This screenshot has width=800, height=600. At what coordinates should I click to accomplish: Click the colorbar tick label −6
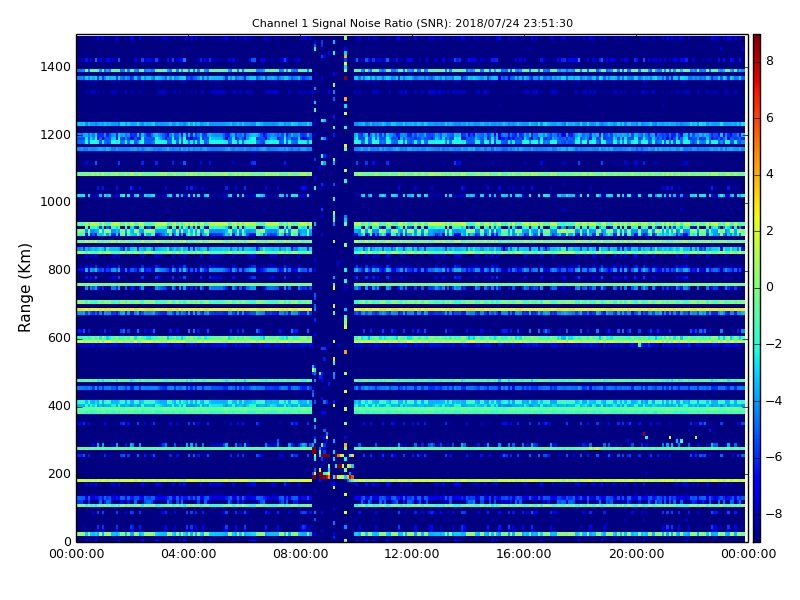774,457
